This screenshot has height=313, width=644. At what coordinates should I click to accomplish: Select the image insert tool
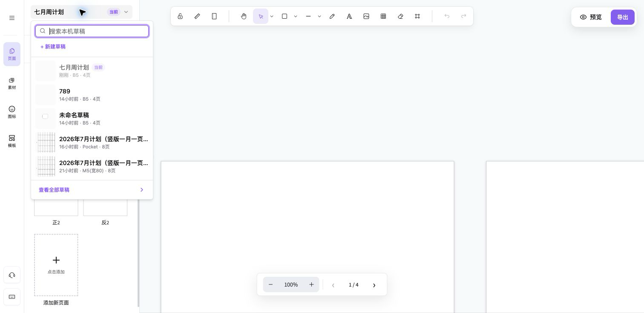pyautogui.click(x=366, y=16)
